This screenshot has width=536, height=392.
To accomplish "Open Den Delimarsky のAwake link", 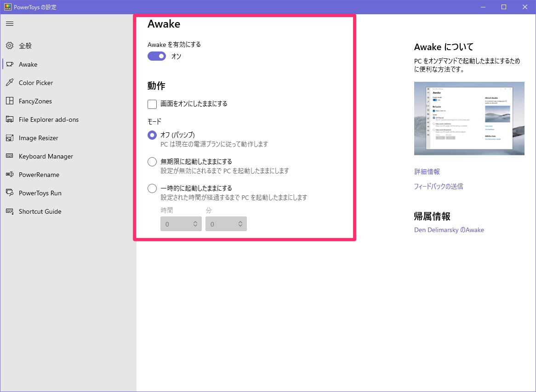I will coord(449,230).
